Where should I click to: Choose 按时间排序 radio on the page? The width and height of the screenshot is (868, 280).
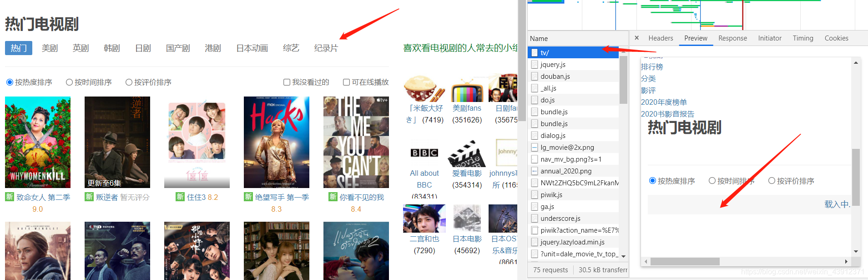[69, 82]
